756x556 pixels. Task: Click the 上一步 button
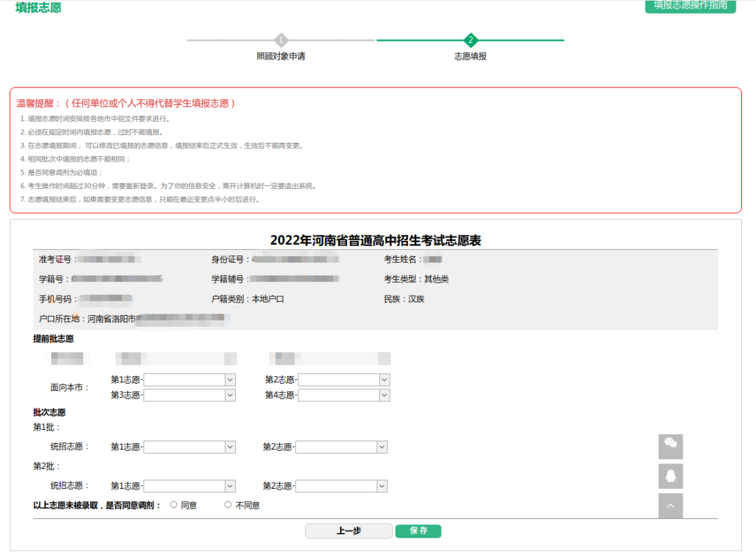click(x=349, y=531)
